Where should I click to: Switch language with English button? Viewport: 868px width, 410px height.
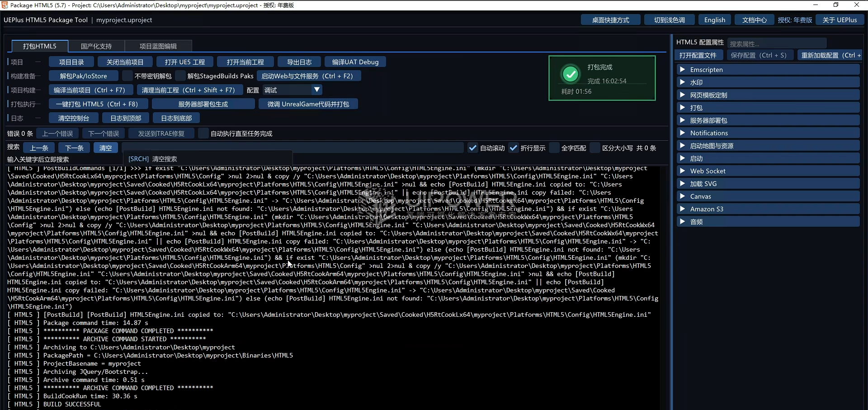point(715,20)
